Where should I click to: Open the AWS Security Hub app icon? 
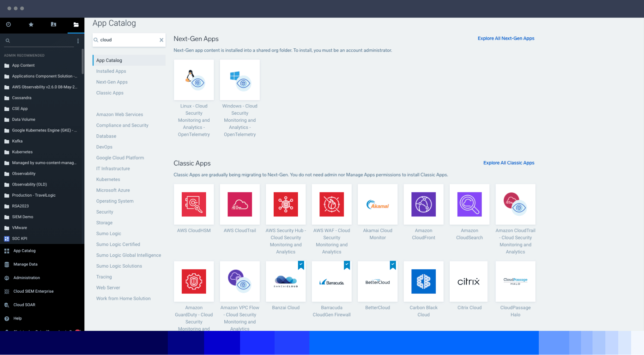point(286,204)
